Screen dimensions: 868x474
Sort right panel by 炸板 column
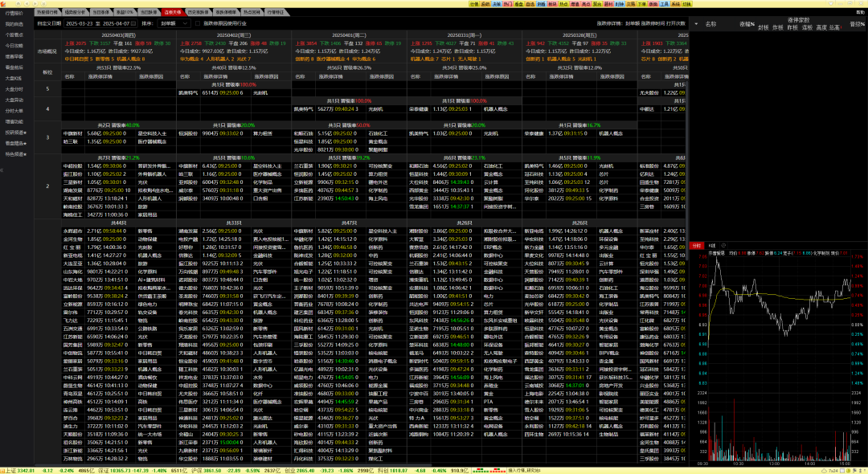click(x=778, y=27)
